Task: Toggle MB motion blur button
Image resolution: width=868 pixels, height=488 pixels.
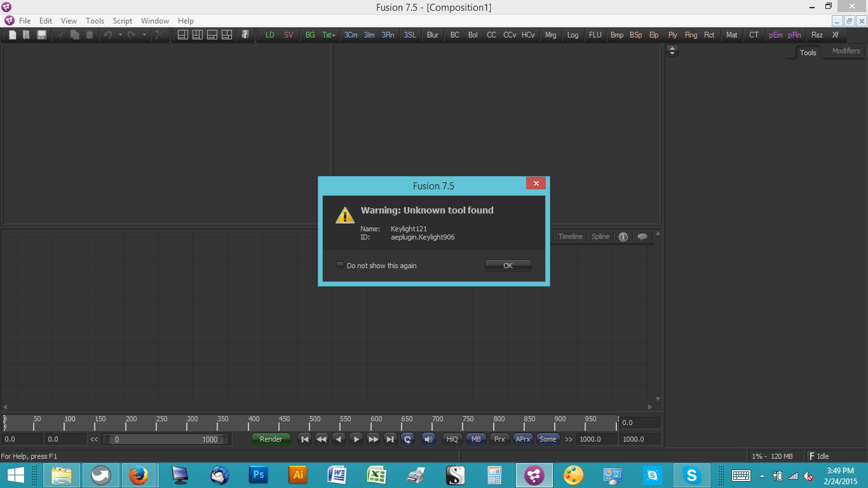Action: tap(476, 439)
